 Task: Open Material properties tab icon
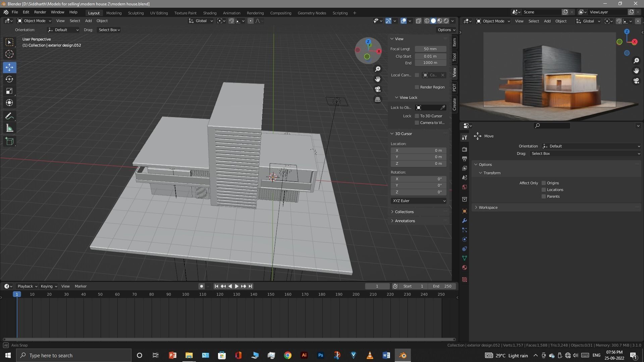[465, 267]
